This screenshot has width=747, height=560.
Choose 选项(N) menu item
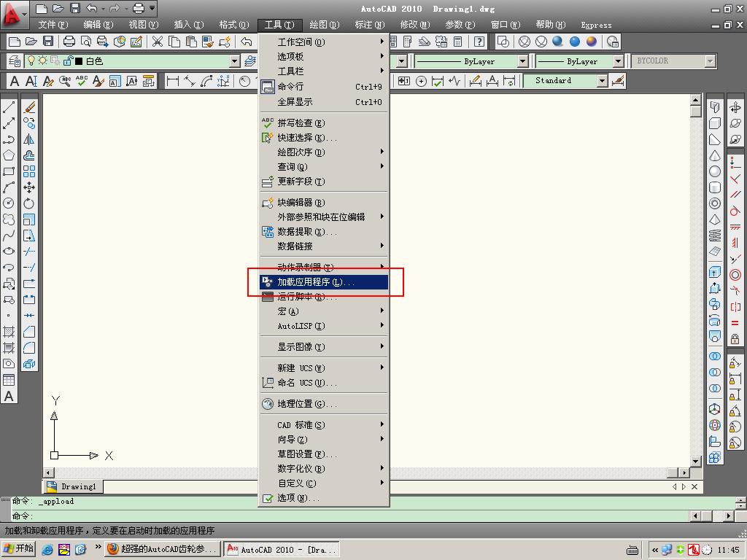click(324, 497)
